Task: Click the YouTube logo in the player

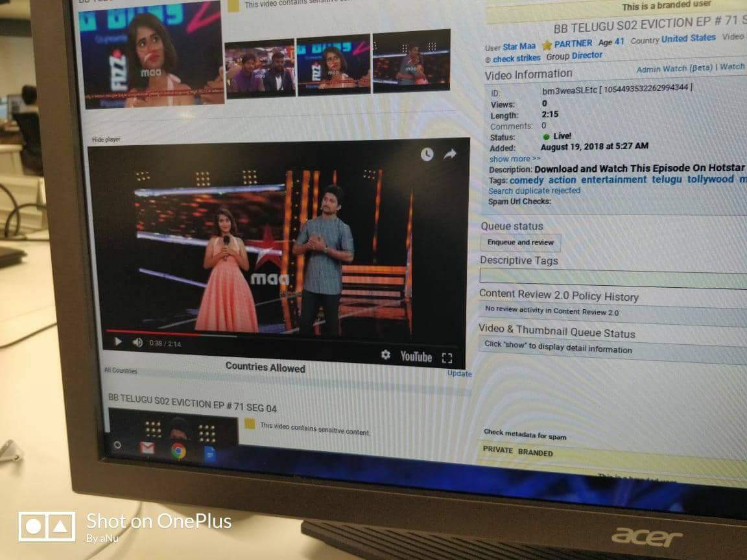Action: 416,356
